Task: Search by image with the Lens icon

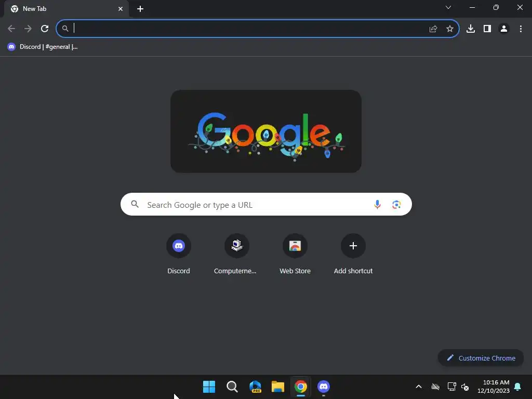Action: 396,205
